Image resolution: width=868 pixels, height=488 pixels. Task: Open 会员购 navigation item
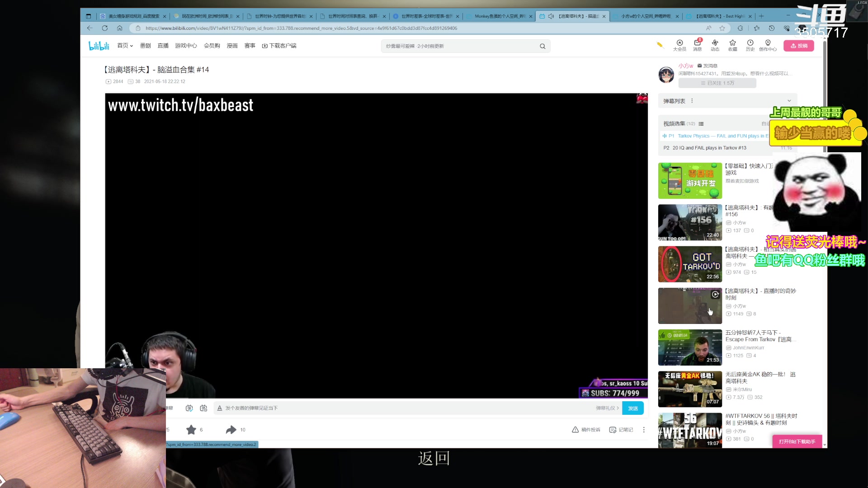[x=212, y=46]
